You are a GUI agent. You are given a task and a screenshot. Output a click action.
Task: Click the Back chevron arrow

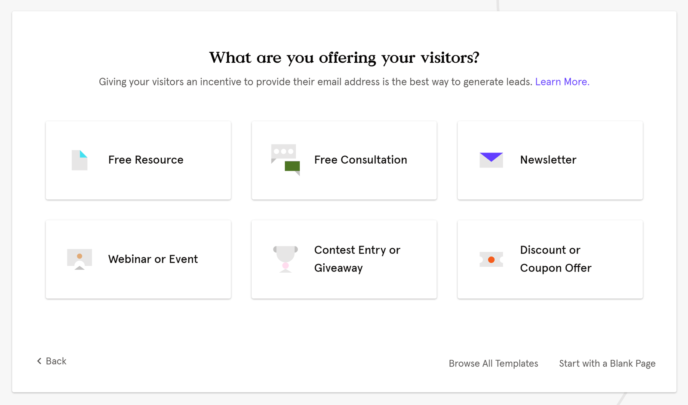coord(39,361)
